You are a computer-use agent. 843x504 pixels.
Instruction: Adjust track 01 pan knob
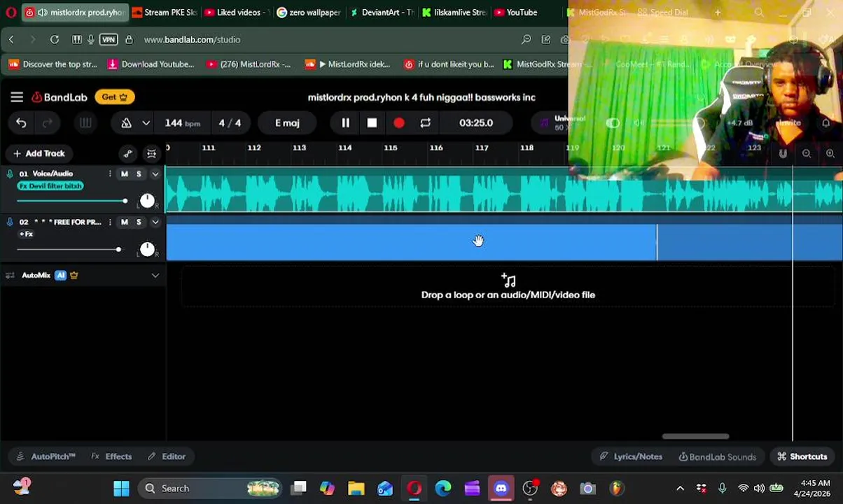pyautogui.click(x=147, y=201)
